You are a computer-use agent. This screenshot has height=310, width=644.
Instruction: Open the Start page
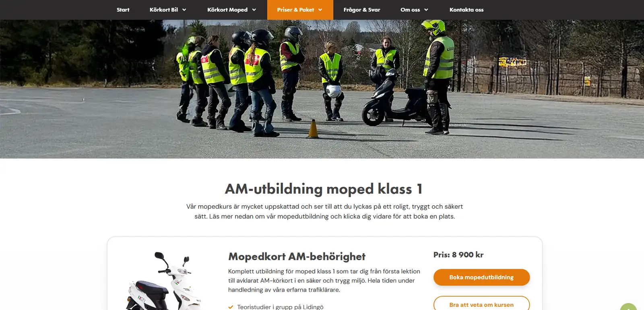point(123,10)
